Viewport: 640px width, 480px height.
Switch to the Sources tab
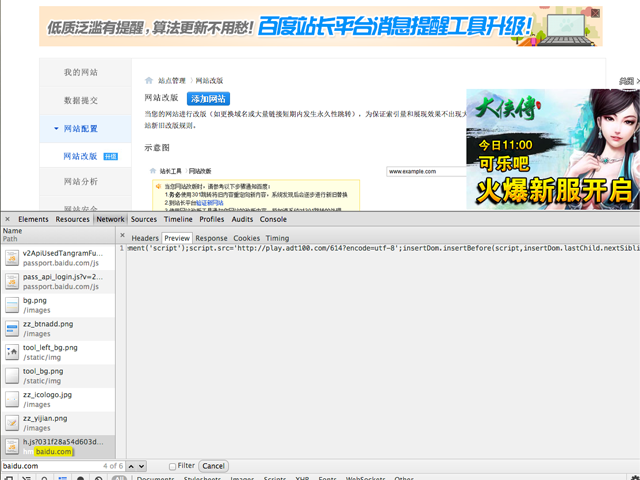click(144, 218)
